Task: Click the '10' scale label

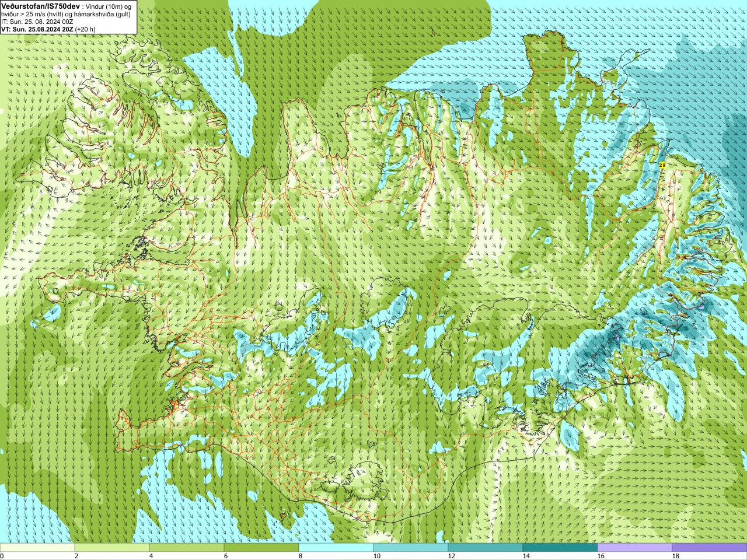Action: (377, 556)
